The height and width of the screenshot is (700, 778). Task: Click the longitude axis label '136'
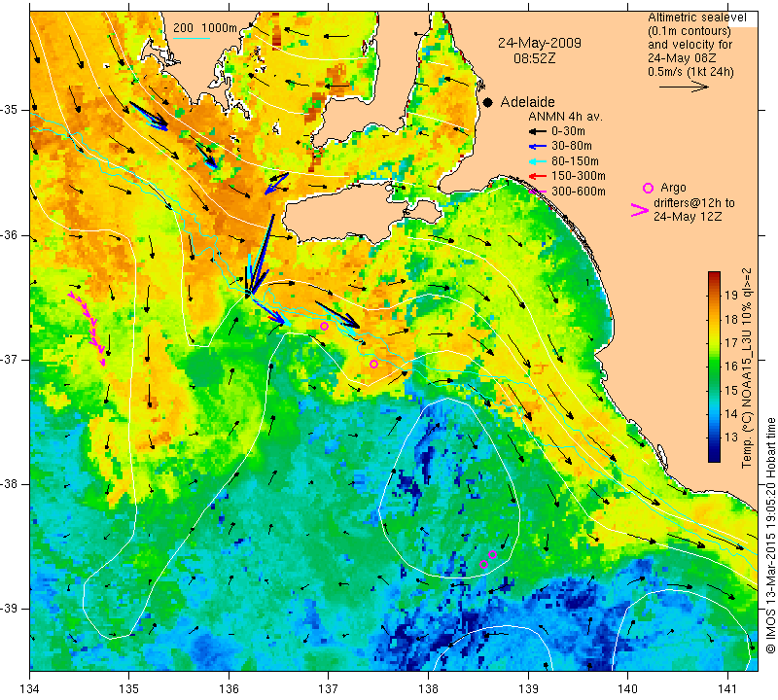pos(230,688)
